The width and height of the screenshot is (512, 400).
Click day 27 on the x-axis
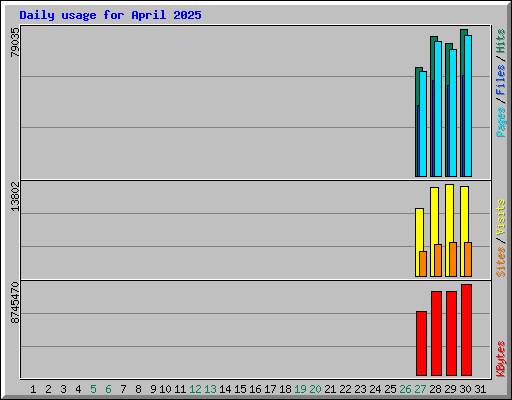420,389
